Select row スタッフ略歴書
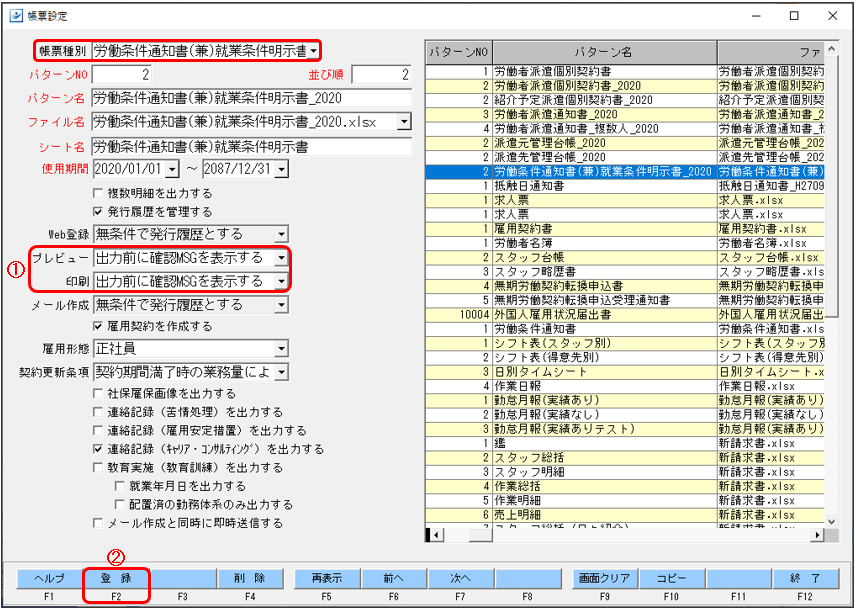Image resolution: width=856 pixels, height=610 pixels. (625, 271)
